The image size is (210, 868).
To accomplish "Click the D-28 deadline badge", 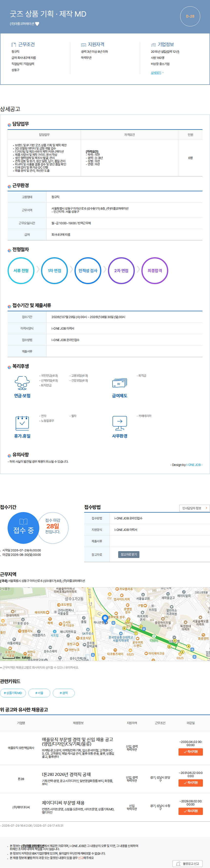I will point(190,16).
